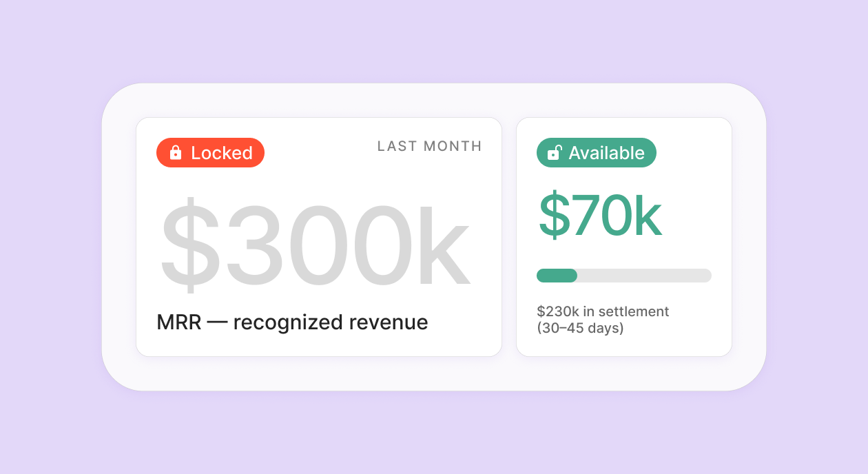Click the green filled progress bar segment

557,276
